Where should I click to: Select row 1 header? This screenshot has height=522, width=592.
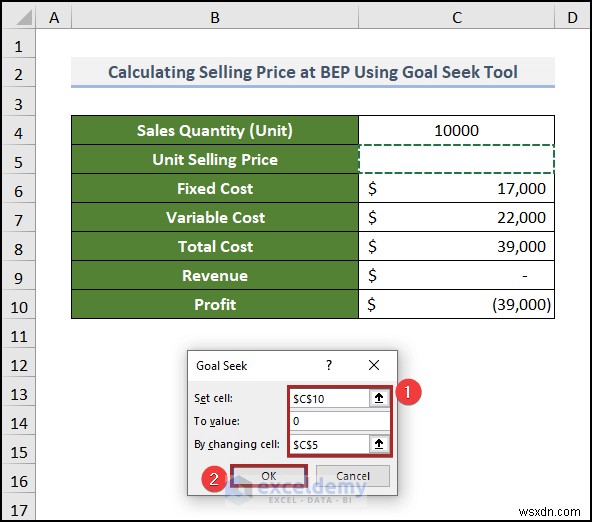coord(18,46)
